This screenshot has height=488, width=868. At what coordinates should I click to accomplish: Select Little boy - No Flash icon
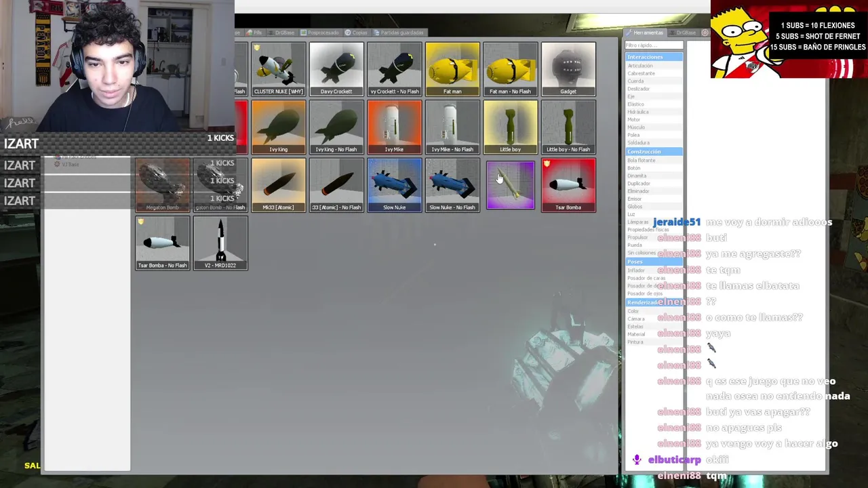pyautogui.click(x=568, y=127)
